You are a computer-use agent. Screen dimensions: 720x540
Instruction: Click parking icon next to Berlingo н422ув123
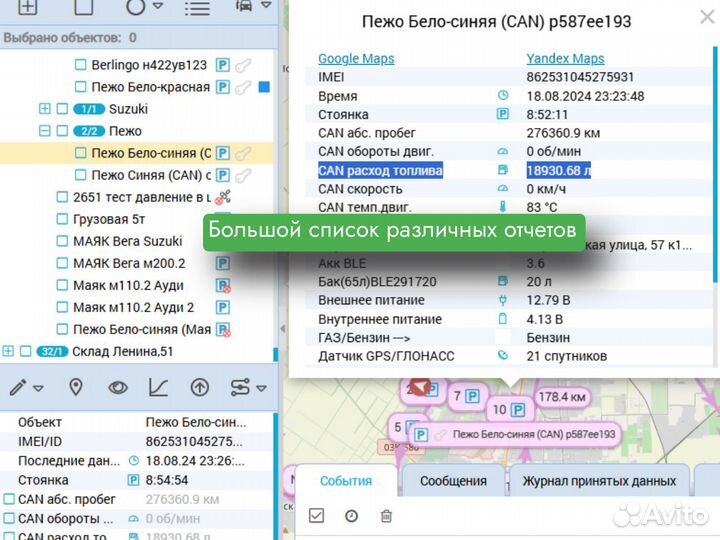tap(223, 65)
